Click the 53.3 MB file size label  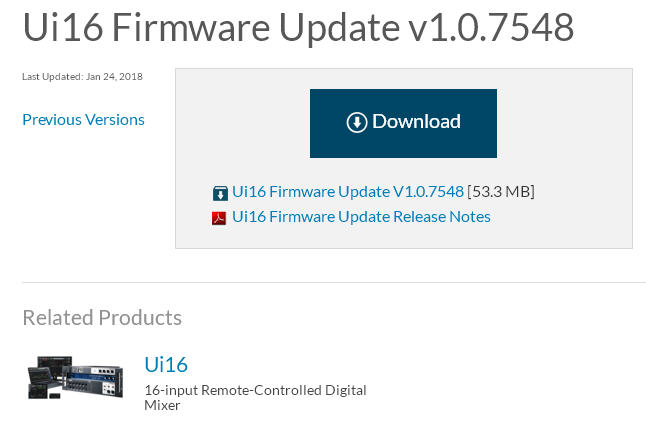pyautogui.click(x=503, y=191)
